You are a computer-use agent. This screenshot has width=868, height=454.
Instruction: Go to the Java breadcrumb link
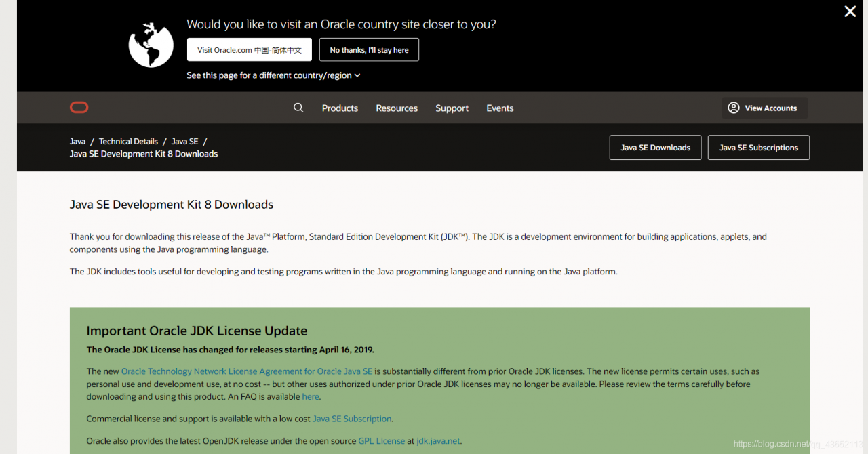[x=77, y=142]
